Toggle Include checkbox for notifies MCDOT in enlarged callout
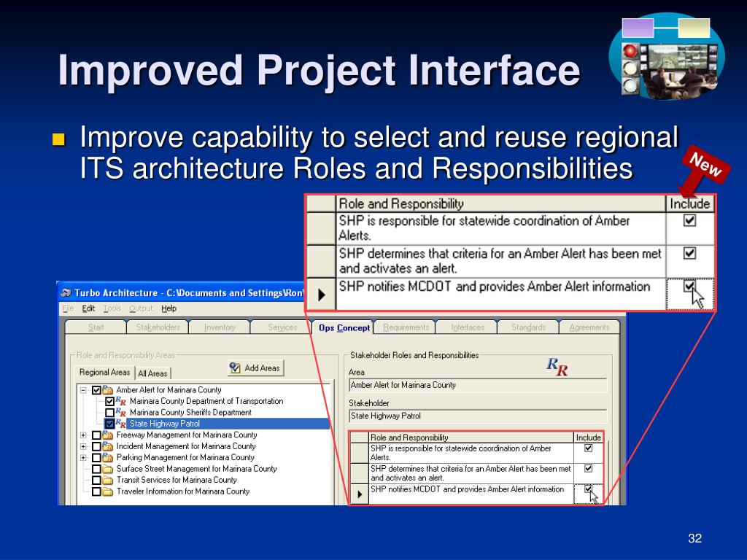 pos(690,286)
